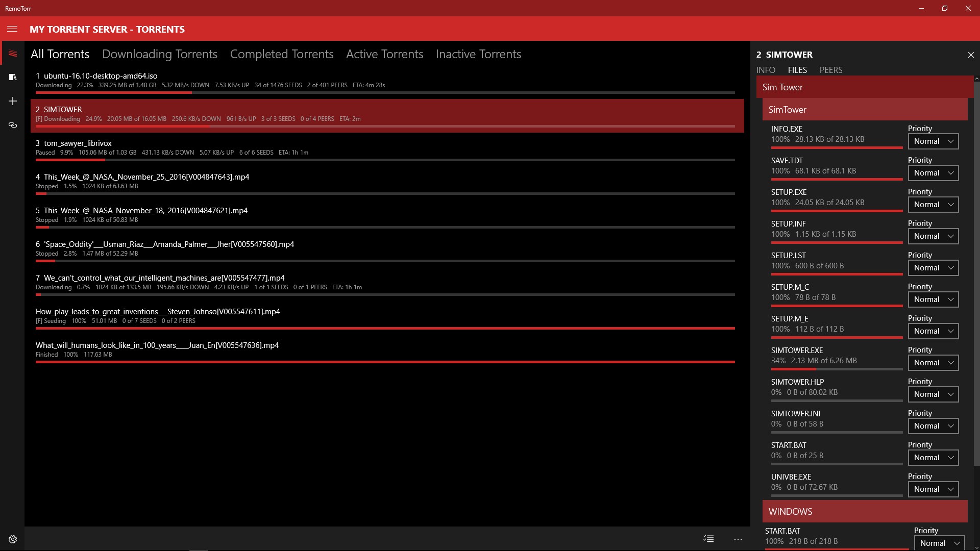The image size is (980, 551).
Task: Click the library books sidebar icon
Action: click(x=13, y=77)
